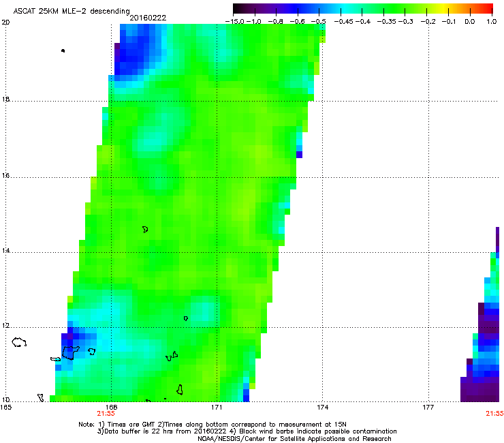504x443 pixels.
Task: Click the latitude axis label "18"
Action: (x=5, y=99)
